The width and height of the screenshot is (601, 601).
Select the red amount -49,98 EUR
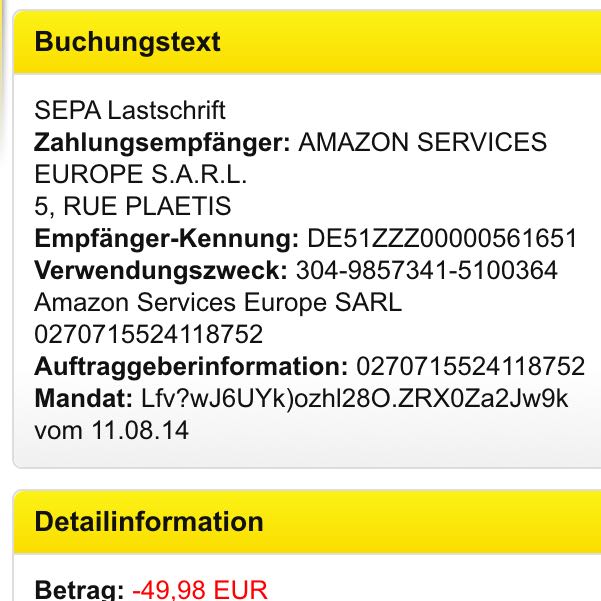(x=200, y=589)
